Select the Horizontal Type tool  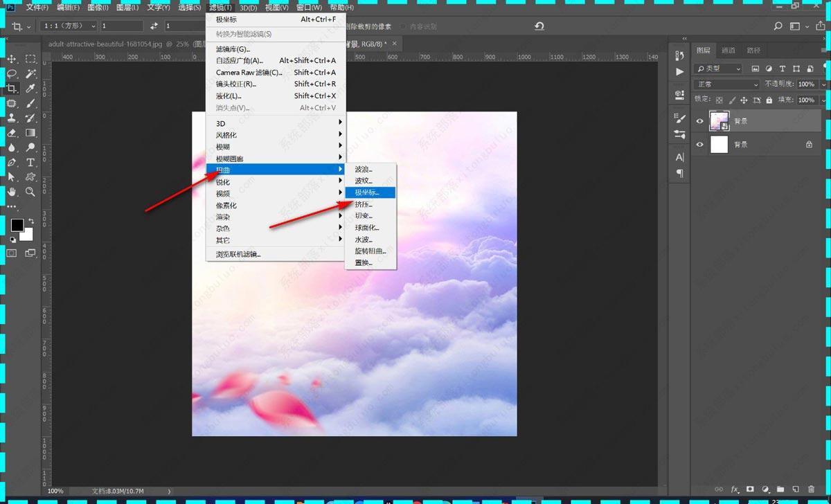30,163
